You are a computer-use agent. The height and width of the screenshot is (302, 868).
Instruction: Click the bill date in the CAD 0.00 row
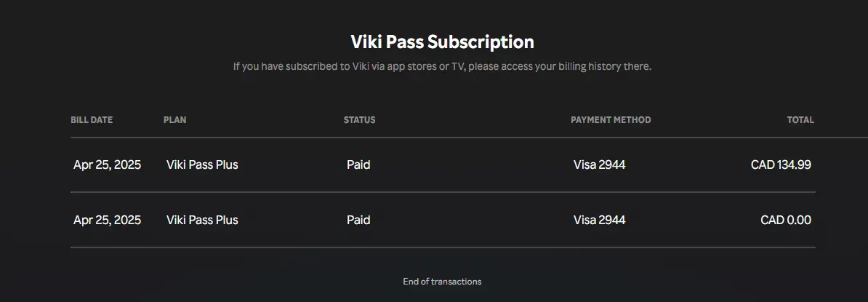(108, 220)
